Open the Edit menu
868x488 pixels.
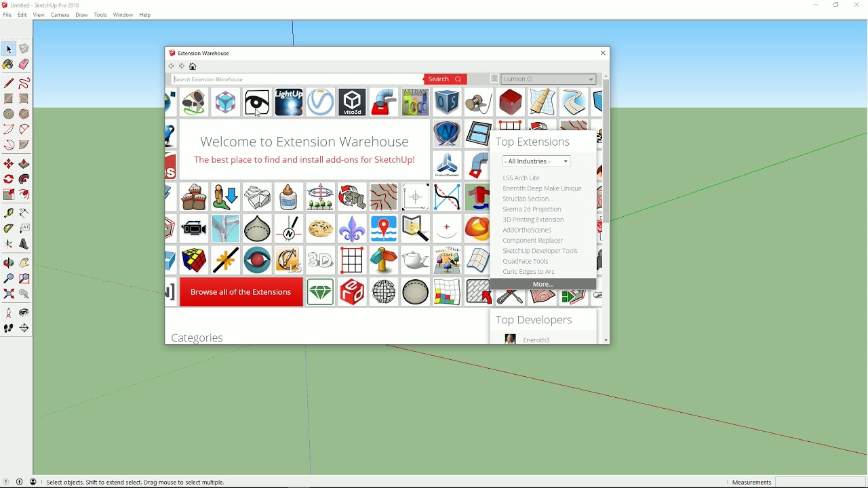click(22, 15)
